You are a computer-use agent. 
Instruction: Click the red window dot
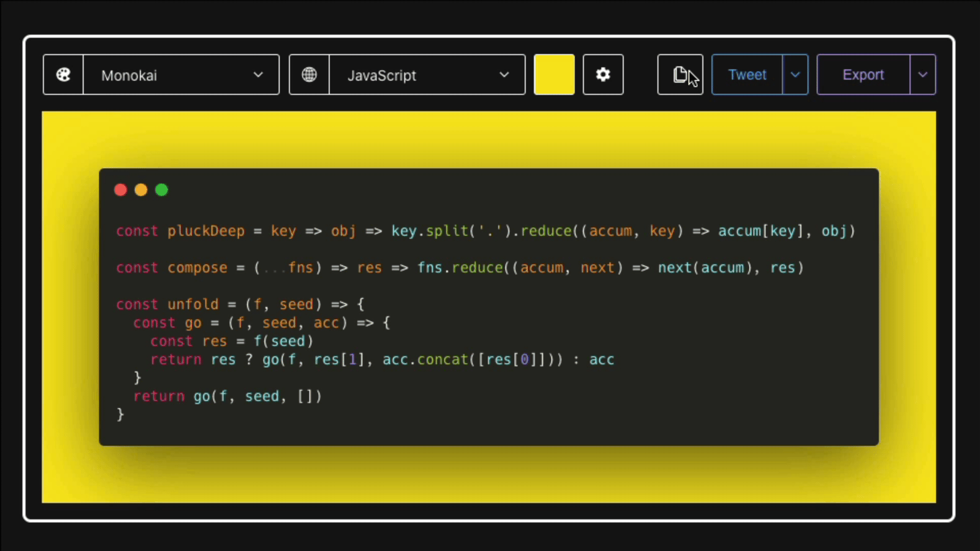[x=120, y=190]
